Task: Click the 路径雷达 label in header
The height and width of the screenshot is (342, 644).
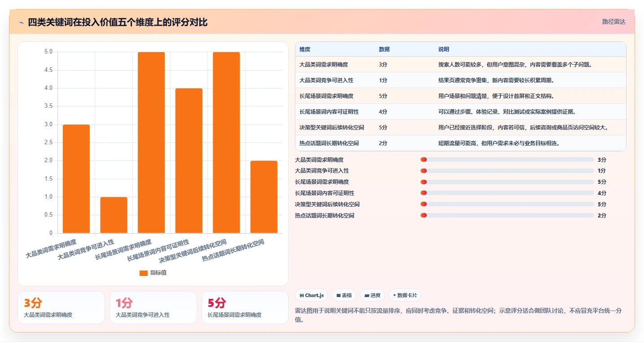Action: coord(613,22)
